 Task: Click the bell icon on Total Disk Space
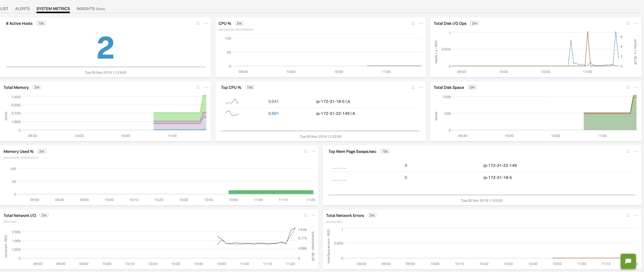628,87
